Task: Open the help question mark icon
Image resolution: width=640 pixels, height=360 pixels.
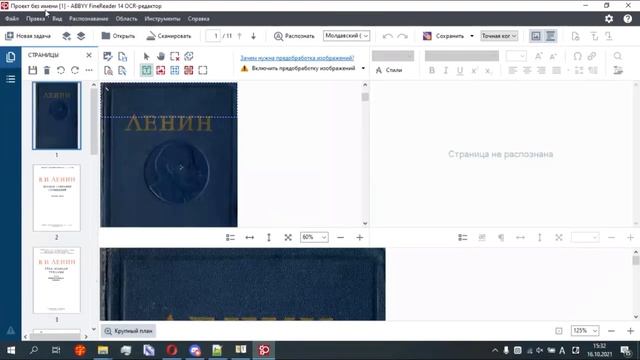Action: pyautogui.click(x=628, y=19)
